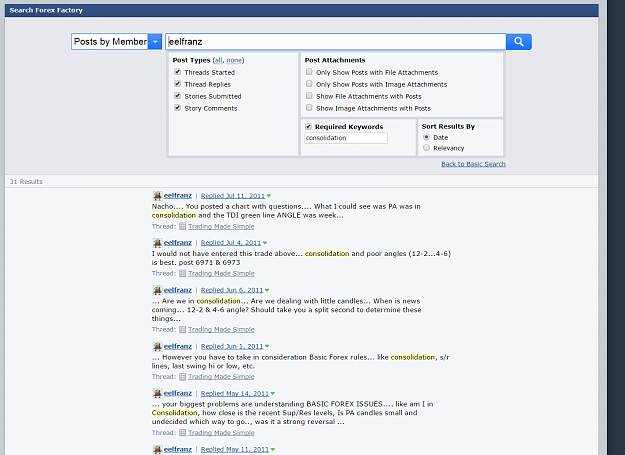The height and width of the screenshot is (455, 625).
Task: Toggle the Thread Replies checkbox
Action: click(x=178, y=84)
